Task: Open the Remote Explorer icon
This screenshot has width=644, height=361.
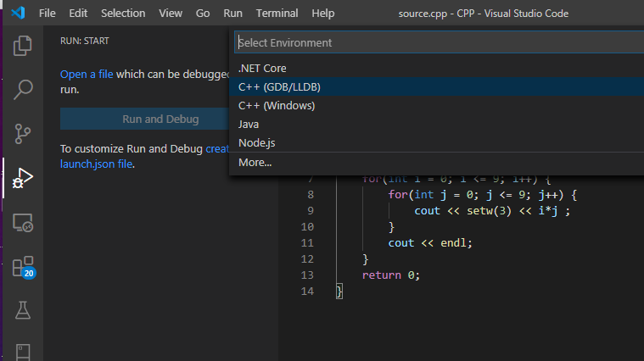Action: pyautogui.click(x=23, y=223)
